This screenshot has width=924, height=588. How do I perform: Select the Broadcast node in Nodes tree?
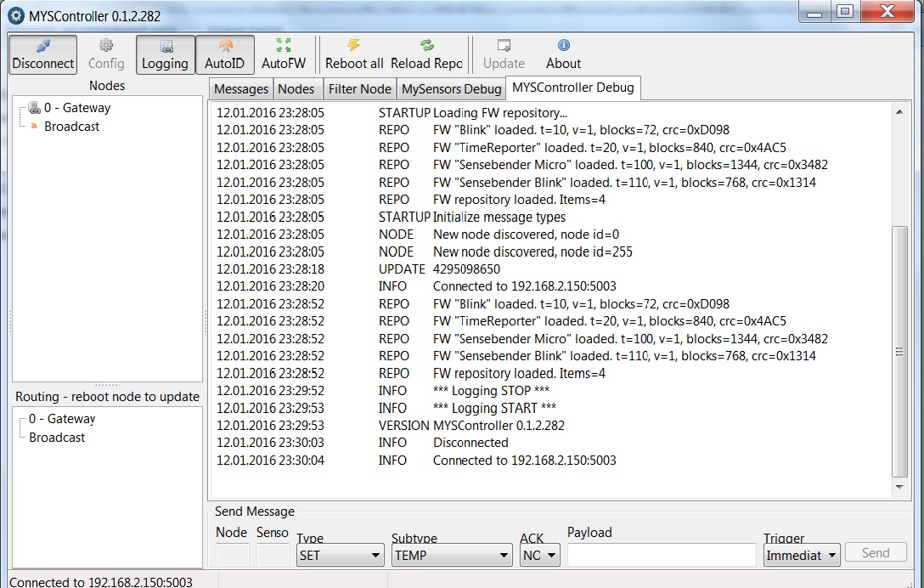tap(71, 127)
